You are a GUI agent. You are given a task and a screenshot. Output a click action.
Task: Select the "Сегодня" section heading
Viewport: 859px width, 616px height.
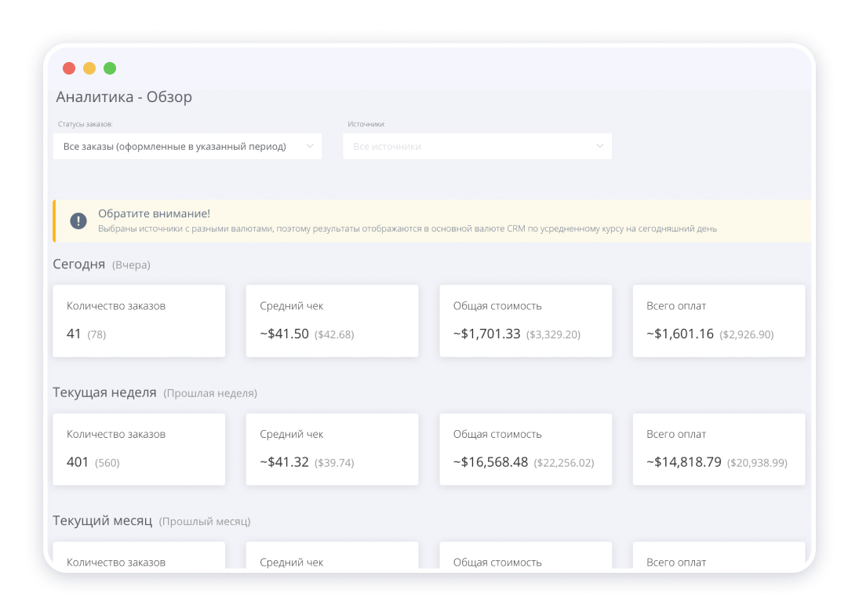[x=78, y=264]
